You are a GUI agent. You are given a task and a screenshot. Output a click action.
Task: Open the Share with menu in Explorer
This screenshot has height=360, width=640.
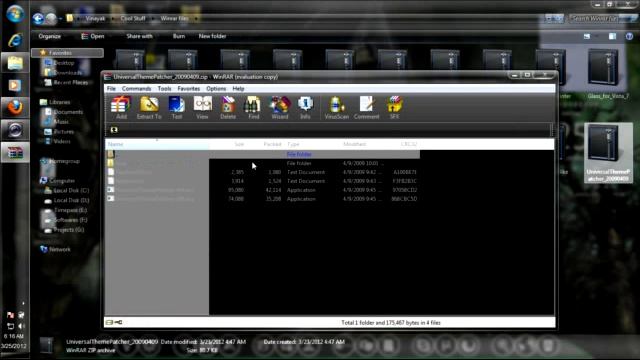(x=139, y=36)
